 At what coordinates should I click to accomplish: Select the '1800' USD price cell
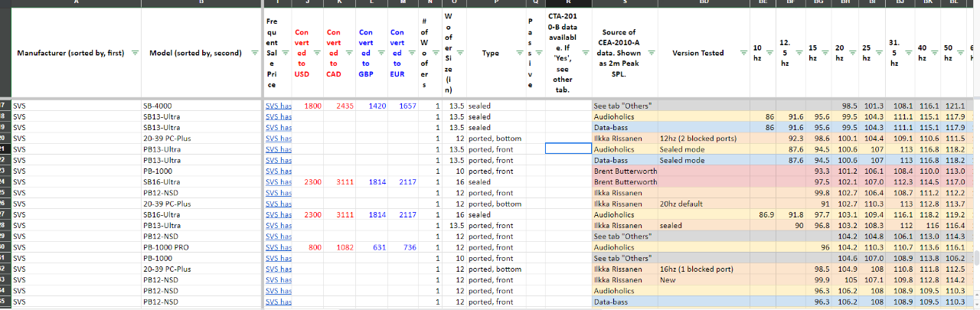pyautogui.click(x=308, y=105)
